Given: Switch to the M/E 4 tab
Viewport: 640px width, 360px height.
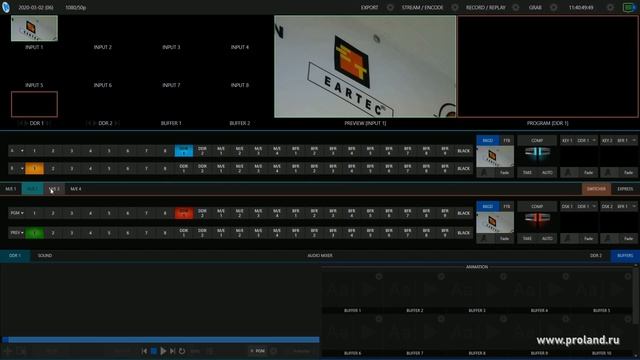Looking at the screenshot, I should [76, 189].
